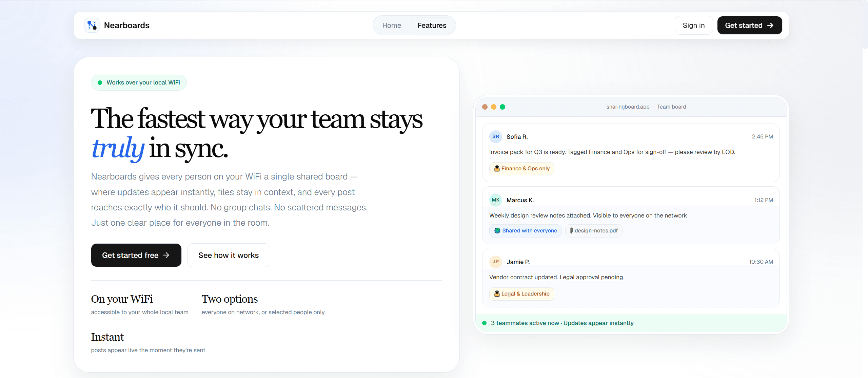Click the Instant heading
The image size is (868, 378).
tap(107, 337)
